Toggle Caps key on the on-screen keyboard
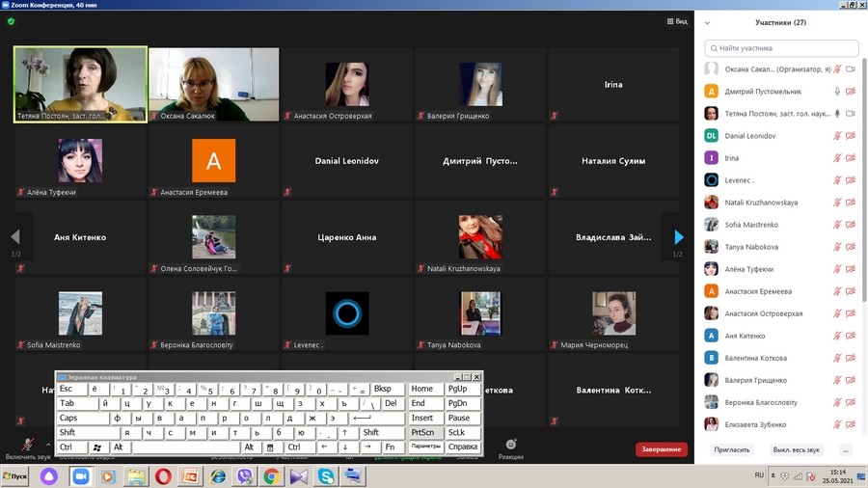The height and width of the screenshot is (488, 868). point(82,419)
